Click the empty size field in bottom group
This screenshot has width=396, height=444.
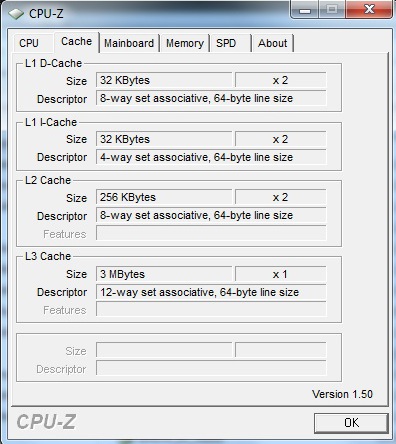pos(164,350)
